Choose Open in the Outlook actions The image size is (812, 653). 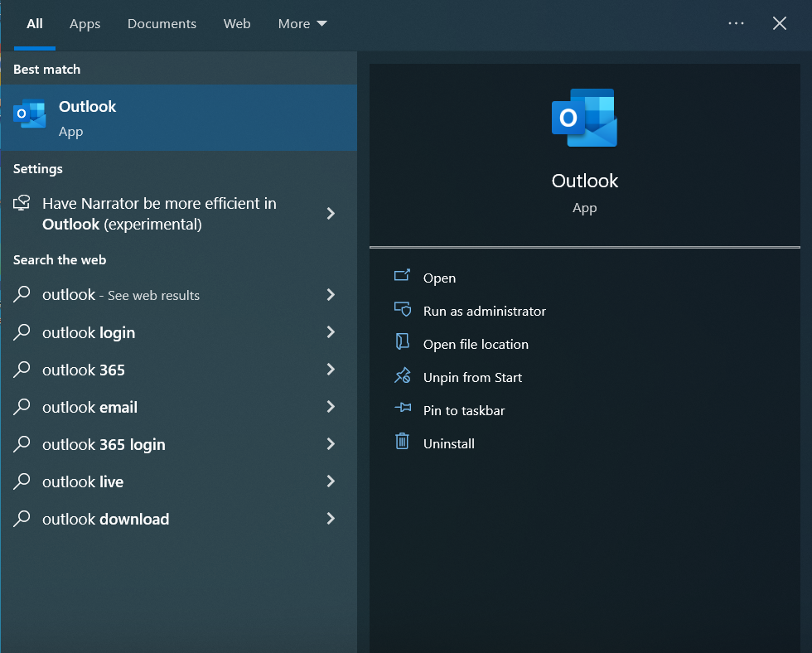point(439,278)
